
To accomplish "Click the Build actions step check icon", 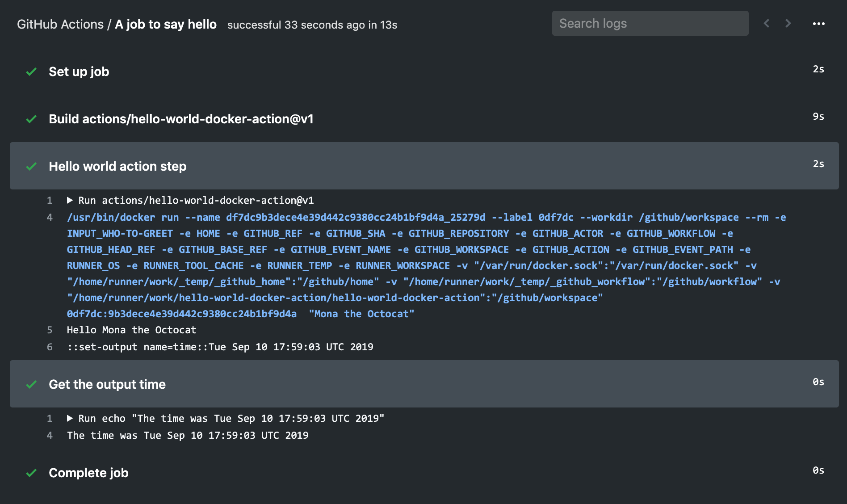I will (x=31, y=119).
